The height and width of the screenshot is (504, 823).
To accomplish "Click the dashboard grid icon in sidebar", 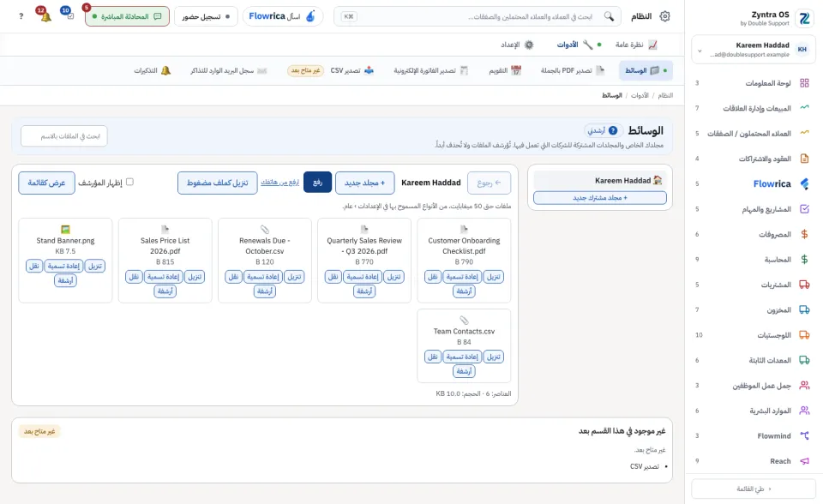I will [x=804, y=83].
